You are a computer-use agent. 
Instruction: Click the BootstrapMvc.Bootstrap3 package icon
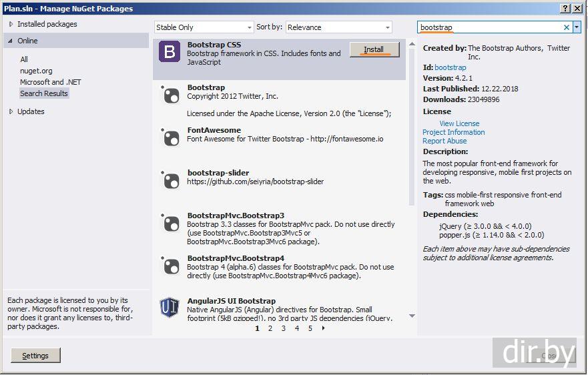click(171, 223)
